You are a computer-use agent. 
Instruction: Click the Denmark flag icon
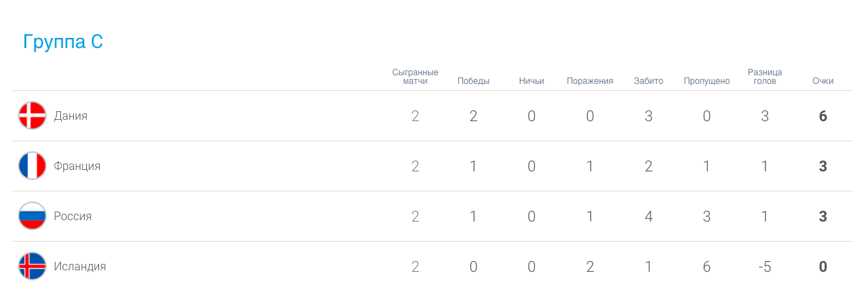32,115
